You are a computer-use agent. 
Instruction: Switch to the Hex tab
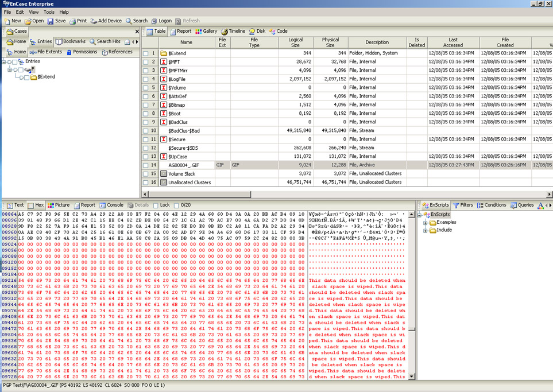click(x=36, y=205)
